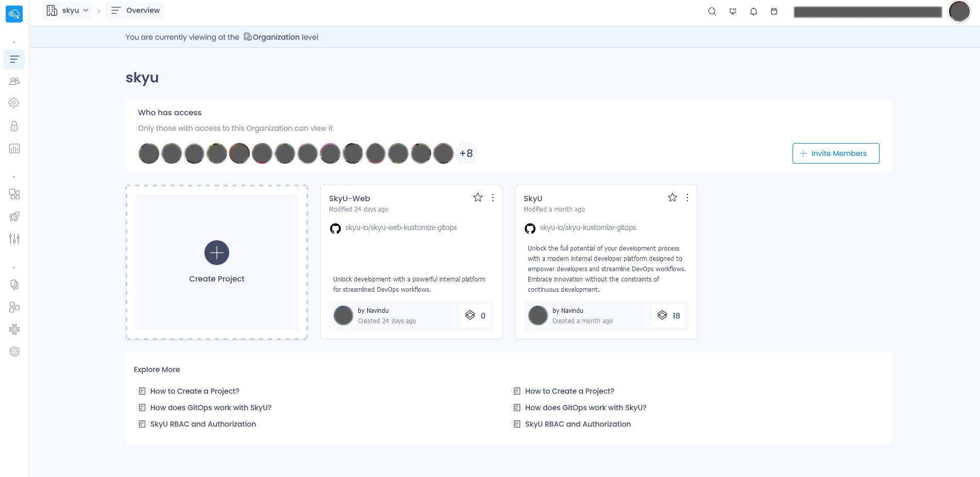Open the bar chart insights sidebar icon
Screen dimensions: 980x477
click(x=14, y=149)
